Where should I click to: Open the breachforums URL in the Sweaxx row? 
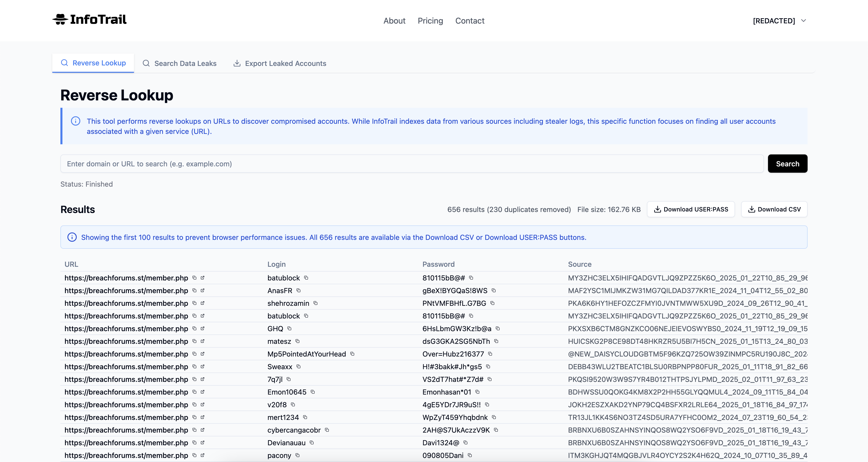point(126,367)
